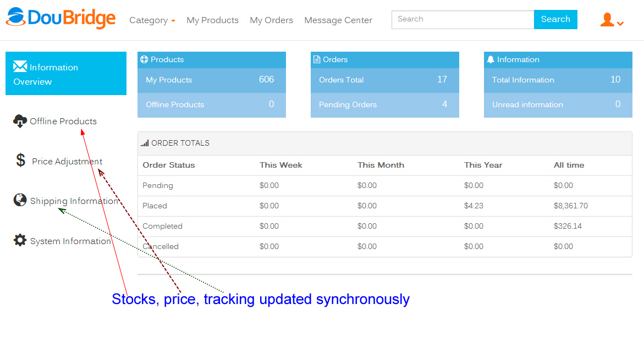
Task: Open My Orders in top navigation
Action: coord(272,20)
